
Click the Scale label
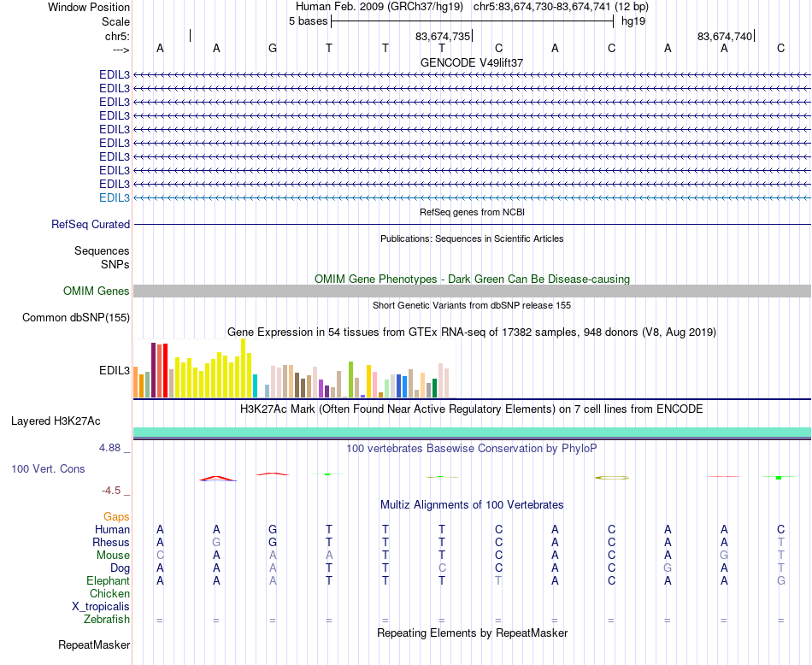[115, 21]
